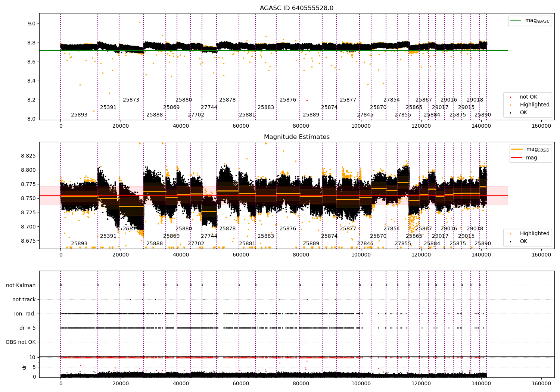Click 29015 label in Magnitude Estimates plot

[466, 236]
